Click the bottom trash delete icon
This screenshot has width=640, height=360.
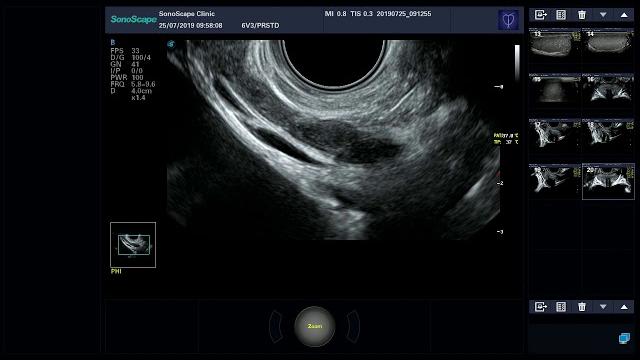(x=582, y=307)
